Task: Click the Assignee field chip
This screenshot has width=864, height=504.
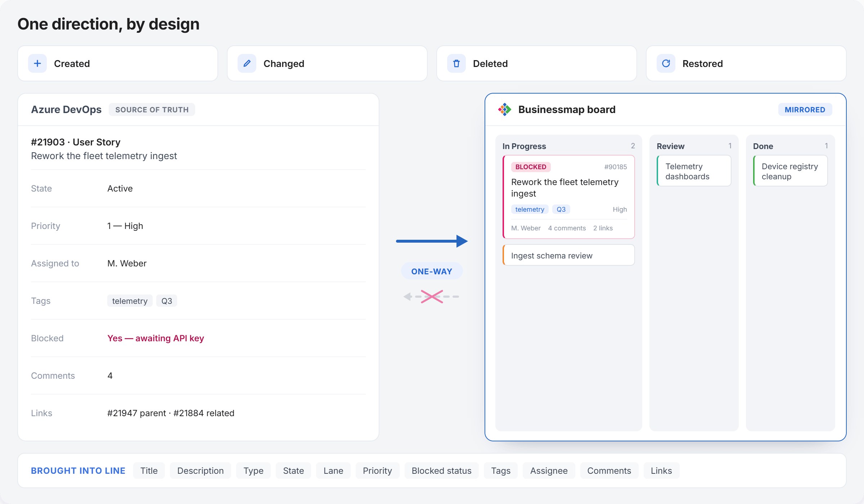Action: pos(549,471)
